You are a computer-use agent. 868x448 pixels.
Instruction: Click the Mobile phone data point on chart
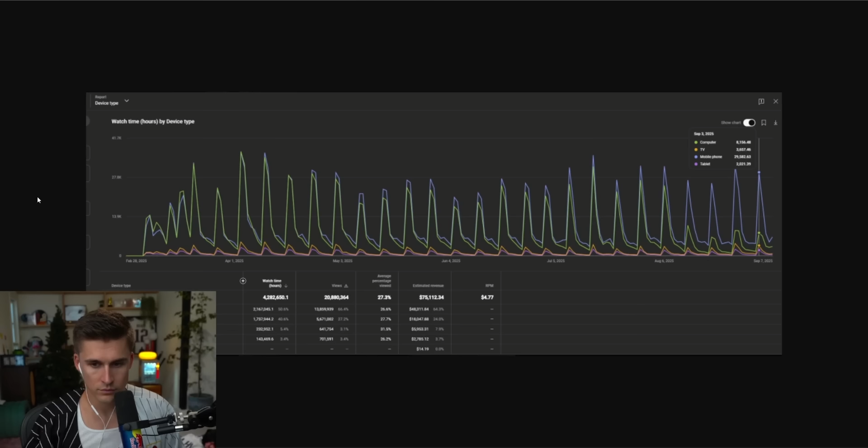pyautogui.click(x=759, y=172)
